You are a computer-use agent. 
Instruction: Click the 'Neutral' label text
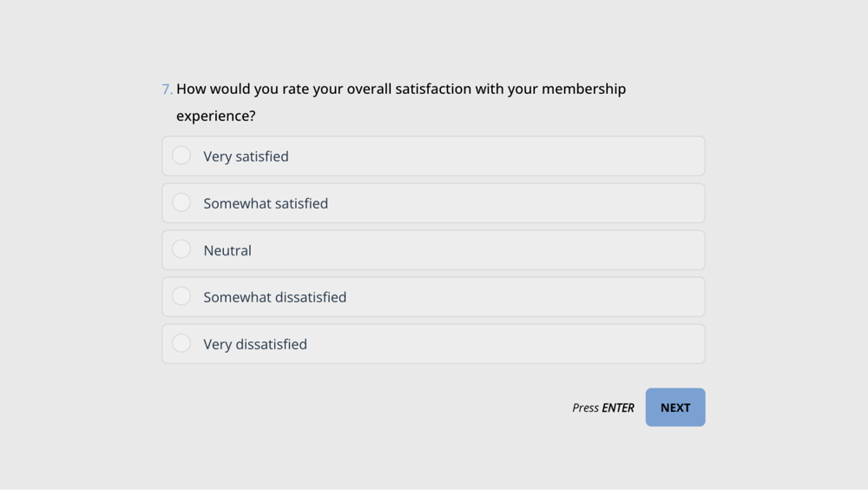227,250
